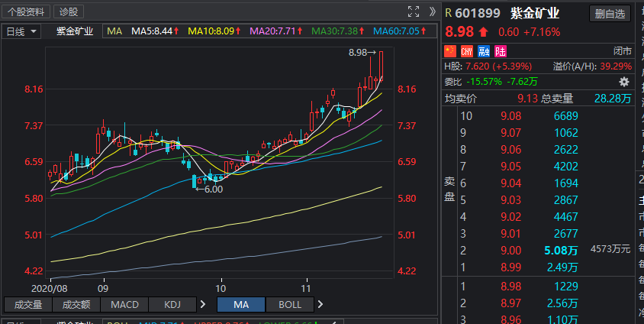644x324 pixels.
Task: Click the 陆 stock connect icon
Action: click(x=501, y=51)
